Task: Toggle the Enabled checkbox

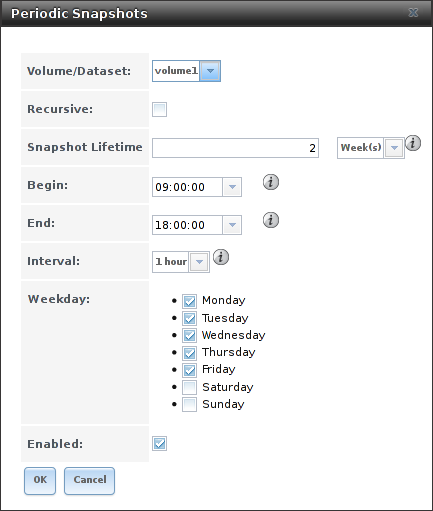Action: pos(159,444)
